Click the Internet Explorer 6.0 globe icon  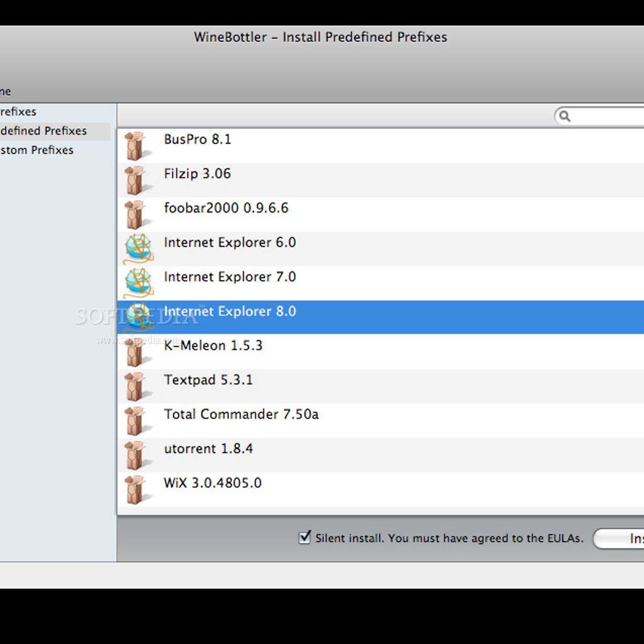point(138,249)
